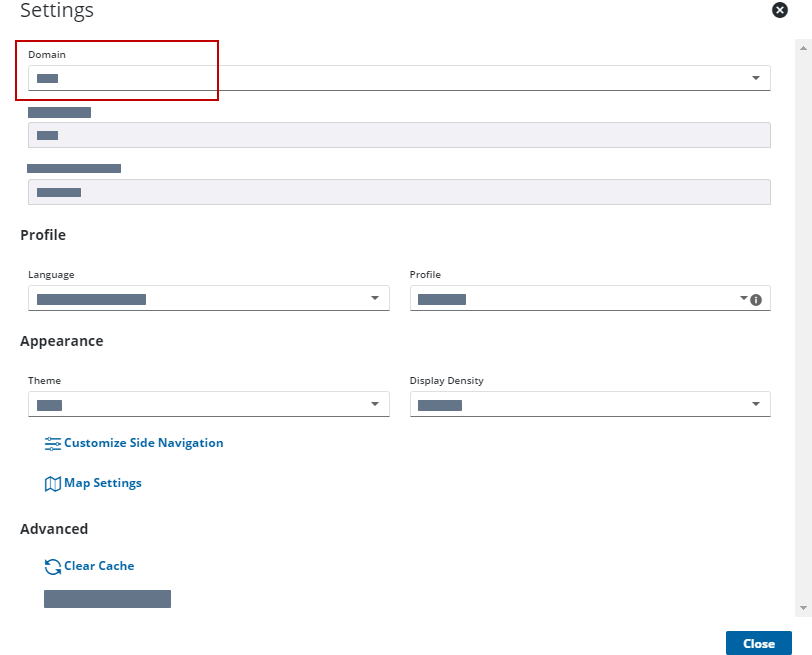Click the map icon beside Map Settings
Viewport: 812px width, 655px height.
click(53, 483)
